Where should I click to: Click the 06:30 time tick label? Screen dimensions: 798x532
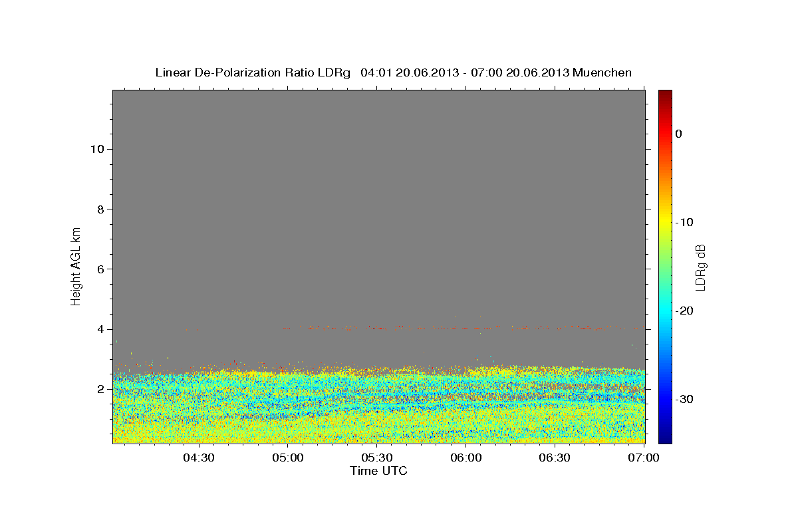pos(555,458)
